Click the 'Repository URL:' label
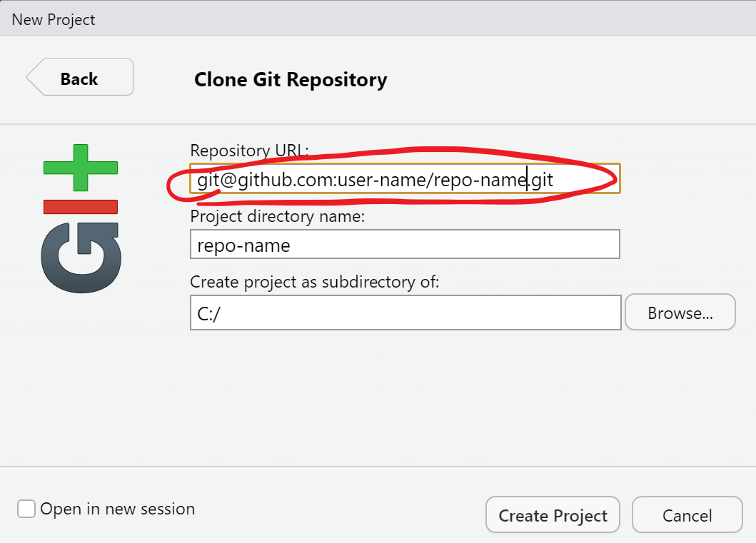Screen dimensions: 756x543 pyautogui.click(x=249, y=151)
